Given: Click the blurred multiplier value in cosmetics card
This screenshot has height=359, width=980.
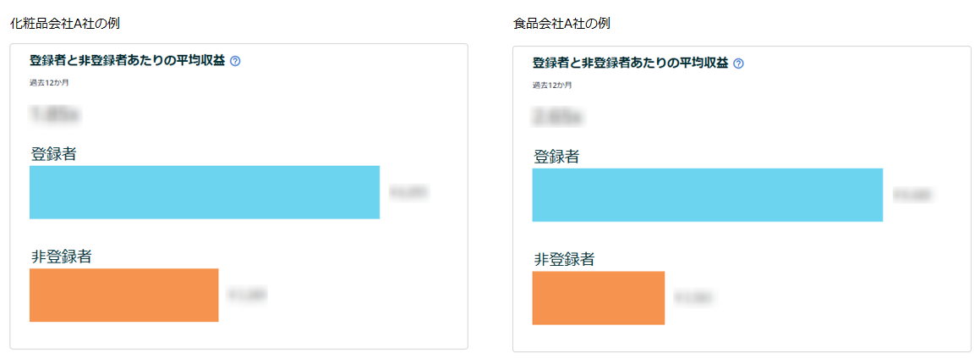Looking at the screenshot, I should pos(57,113).
